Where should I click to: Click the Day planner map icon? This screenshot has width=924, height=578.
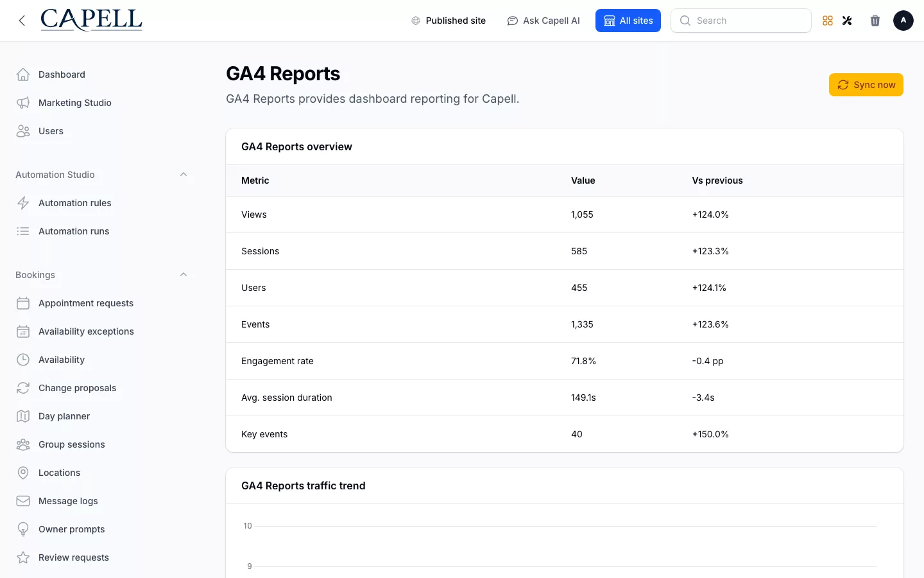23,416
